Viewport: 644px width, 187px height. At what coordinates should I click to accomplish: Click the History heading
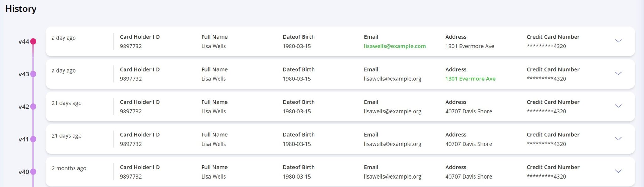(x=21, y=9)
